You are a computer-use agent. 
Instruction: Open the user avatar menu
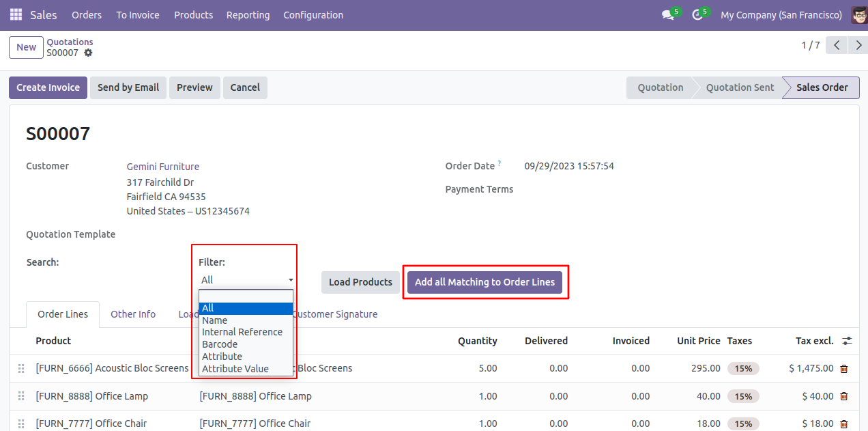click(x=858, y=15)
